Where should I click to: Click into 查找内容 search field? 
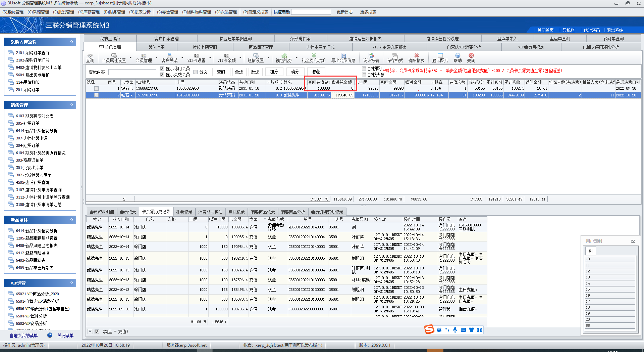[132, 72]
